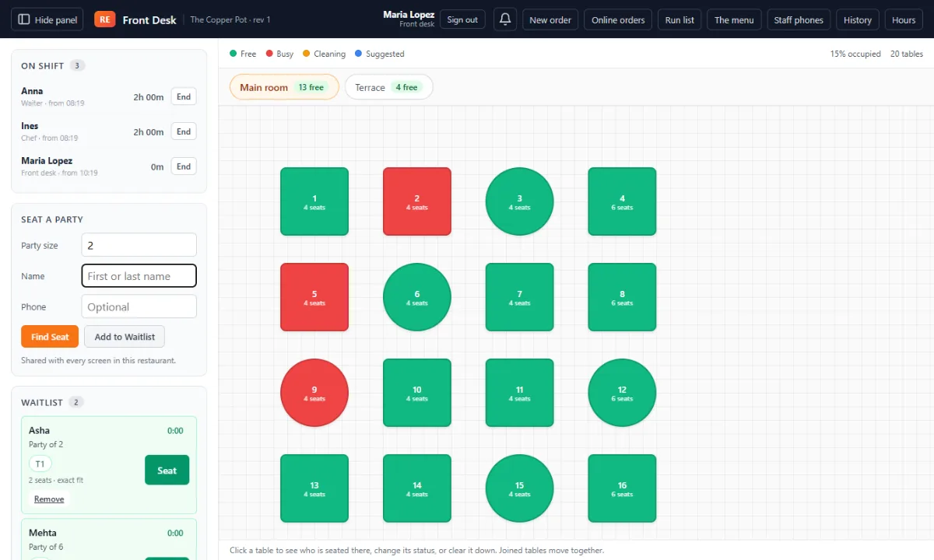Select six-seat table 8

coord(622,297)
